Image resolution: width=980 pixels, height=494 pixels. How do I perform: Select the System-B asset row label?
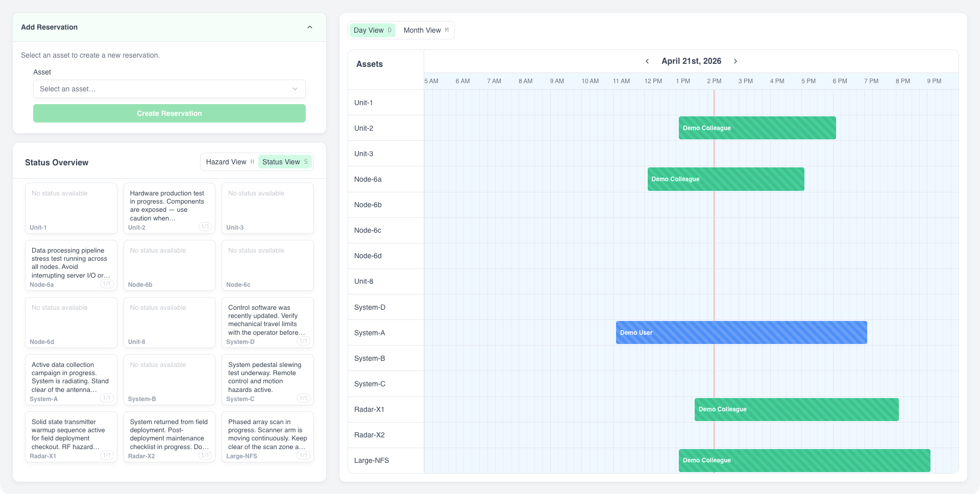coord(370,358)
